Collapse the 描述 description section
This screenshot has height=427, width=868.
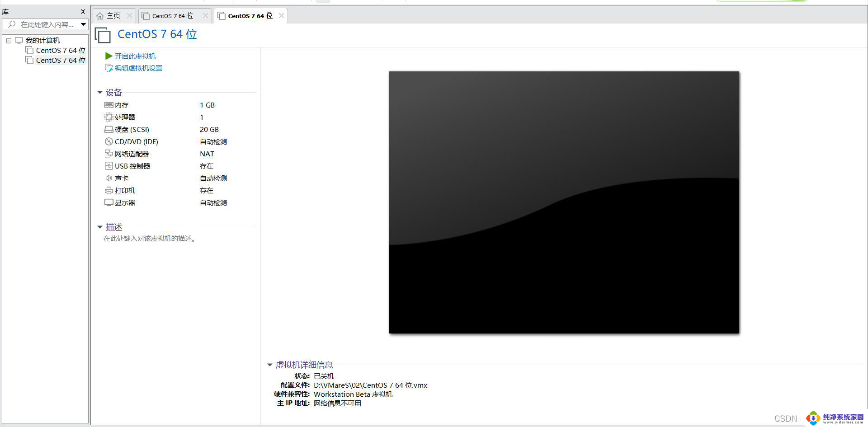(100, 227)
